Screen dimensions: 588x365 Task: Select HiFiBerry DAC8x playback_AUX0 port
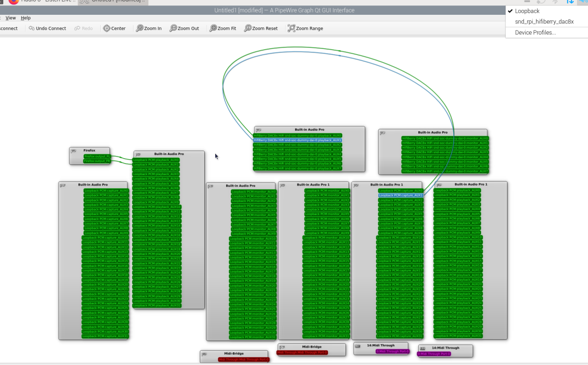297,136
